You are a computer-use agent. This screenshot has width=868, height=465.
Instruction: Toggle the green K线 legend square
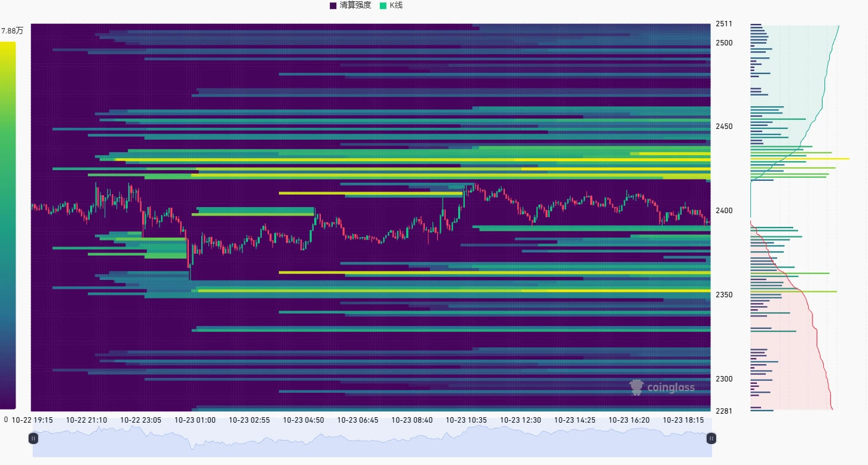coord(384,5)
